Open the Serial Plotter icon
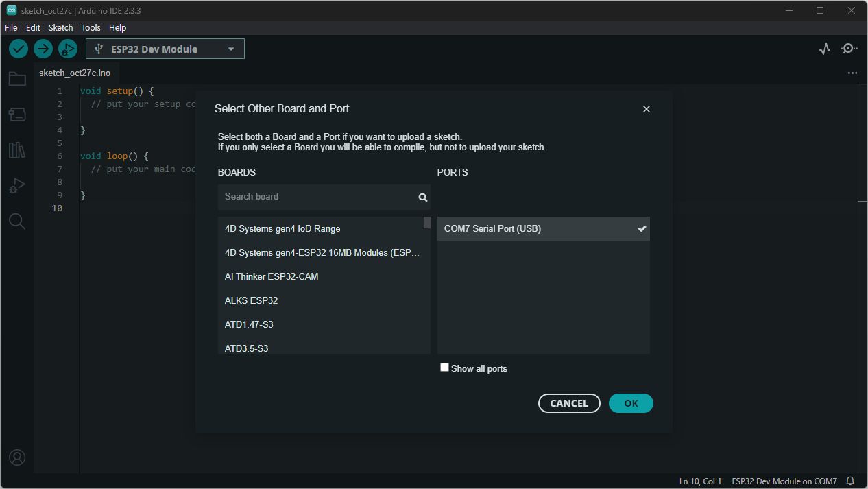 coord(825,49)
